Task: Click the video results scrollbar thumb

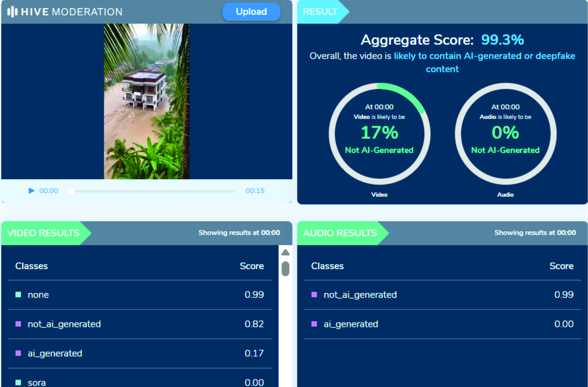Action: click(x=285, y=269)
